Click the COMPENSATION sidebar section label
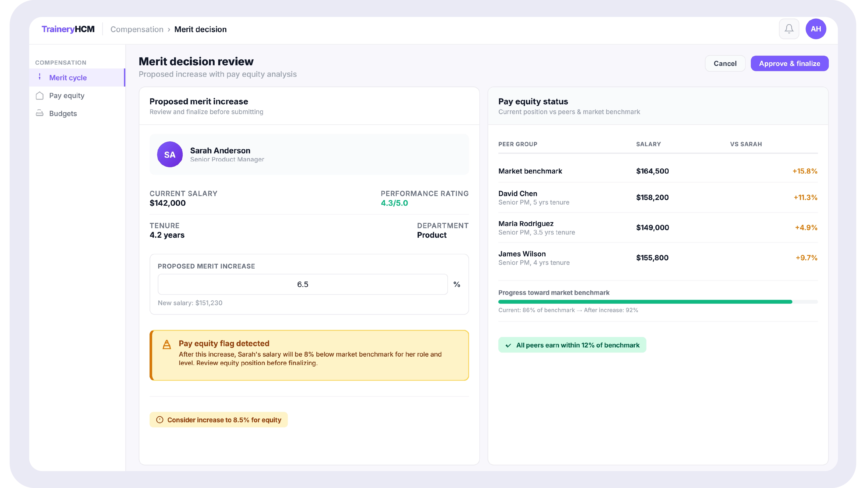868x488 pixels. point(61,63)
